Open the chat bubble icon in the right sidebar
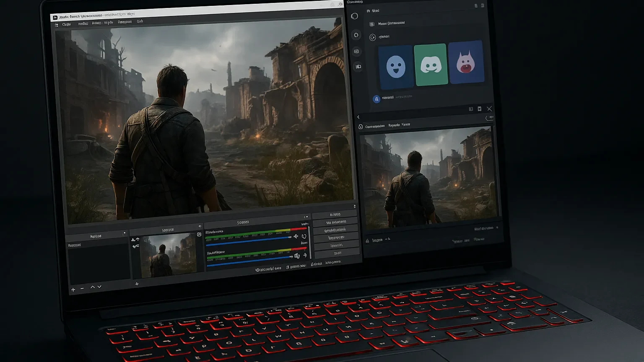Screen dimensions: 644x362 pyautogui.click(x=355, y=16)
